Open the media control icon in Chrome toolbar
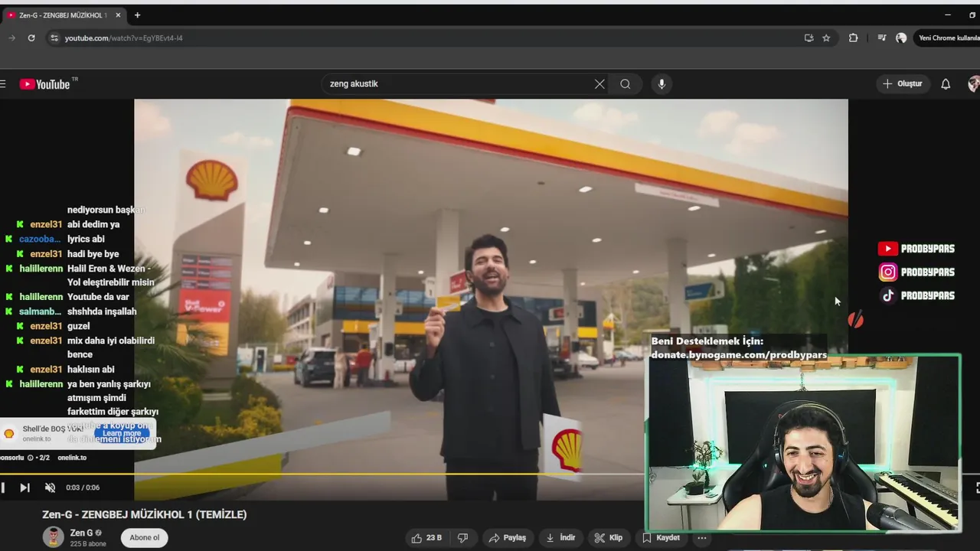The height and width of the screenshot is (551, 980). pyautogui.click(x=882, y=37)
